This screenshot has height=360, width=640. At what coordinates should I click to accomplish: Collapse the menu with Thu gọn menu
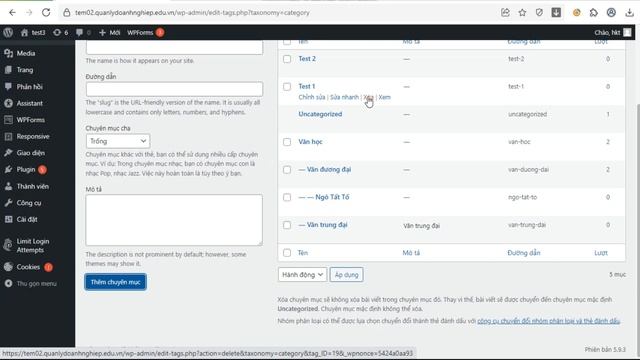(37, 283)
